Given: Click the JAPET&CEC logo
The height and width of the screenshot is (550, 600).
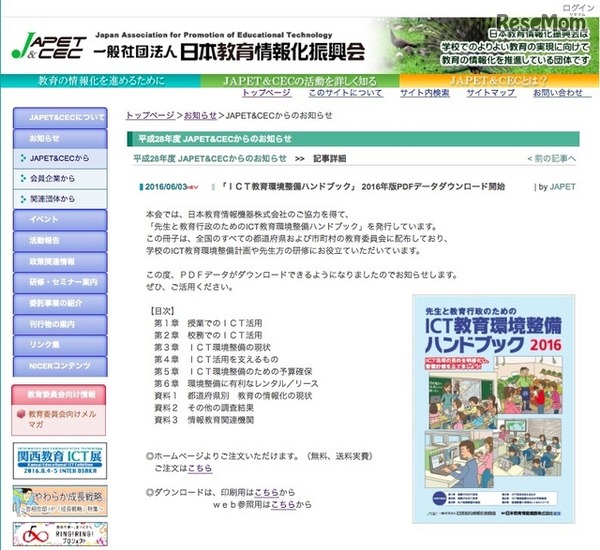Looking at the screenshot, I should click(x=49, y=46).
